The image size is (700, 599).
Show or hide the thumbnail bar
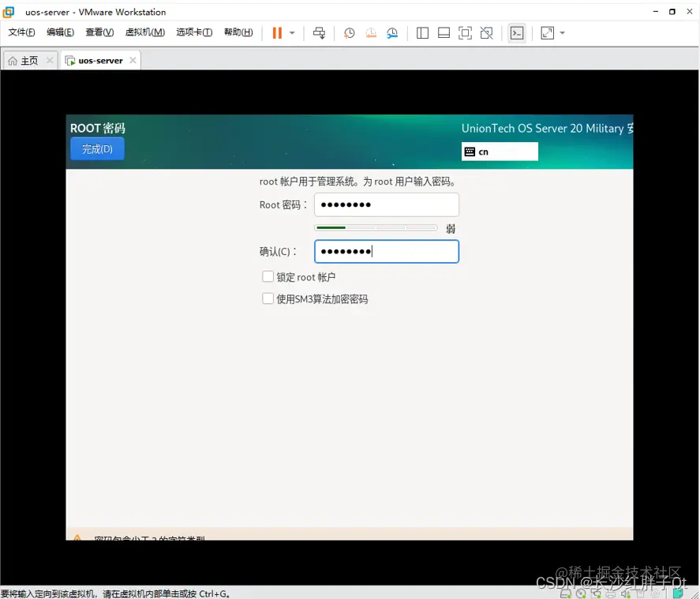(443, 32)
